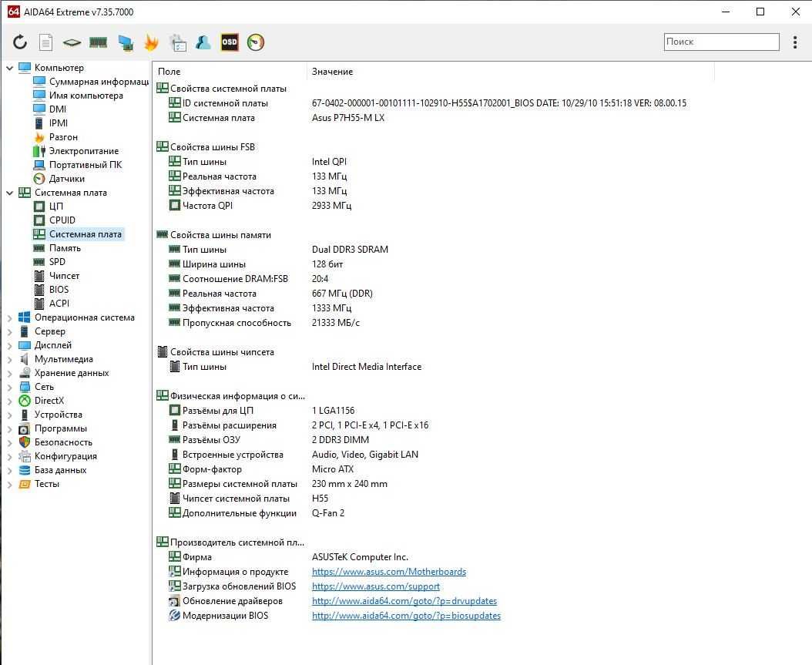Click the motherboard chip toolbar icon
Image resolution: width=812 pixels, height=665 pixels.
[x=72, y=42]
